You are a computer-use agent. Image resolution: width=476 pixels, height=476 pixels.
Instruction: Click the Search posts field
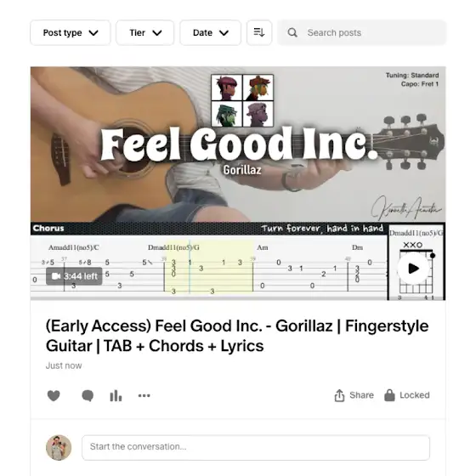[x=361, y=32]
